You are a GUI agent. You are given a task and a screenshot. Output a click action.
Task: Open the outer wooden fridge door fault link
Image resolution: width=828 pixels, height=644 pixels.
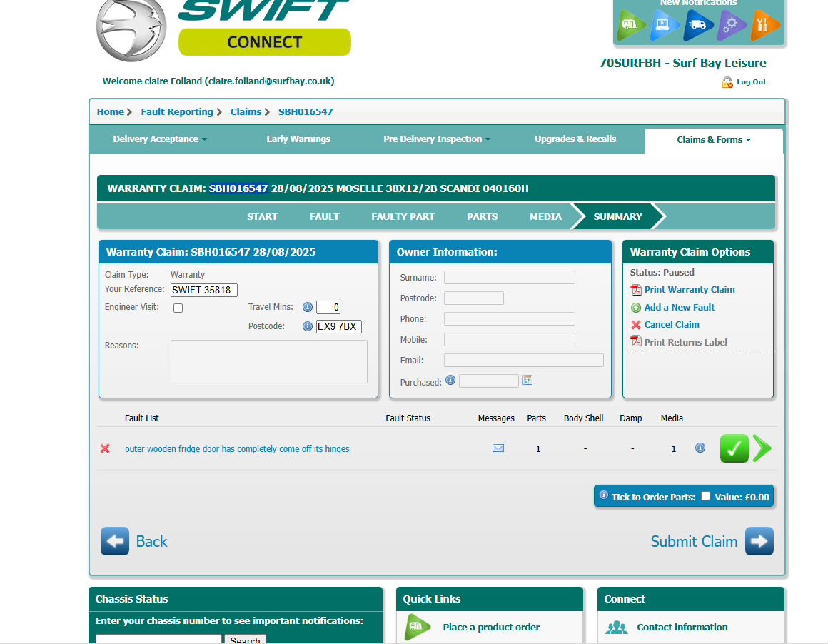pyautogui.click(x=237, y=448)
